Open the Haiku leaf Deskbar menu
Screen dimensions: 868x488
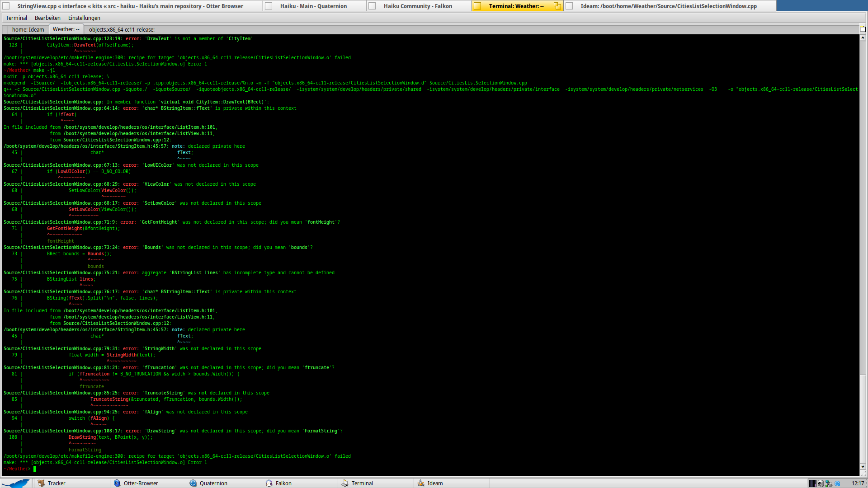(x=16, y=483)
